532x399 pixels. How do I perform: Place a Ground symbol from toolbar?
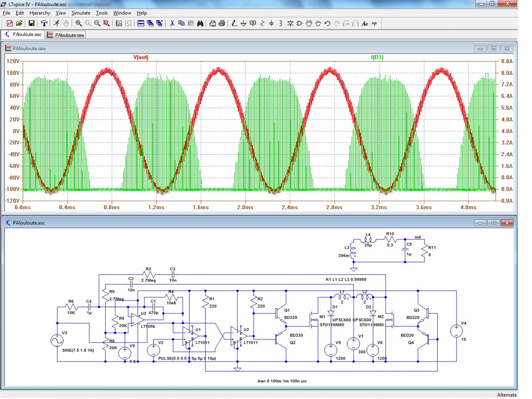244,24
